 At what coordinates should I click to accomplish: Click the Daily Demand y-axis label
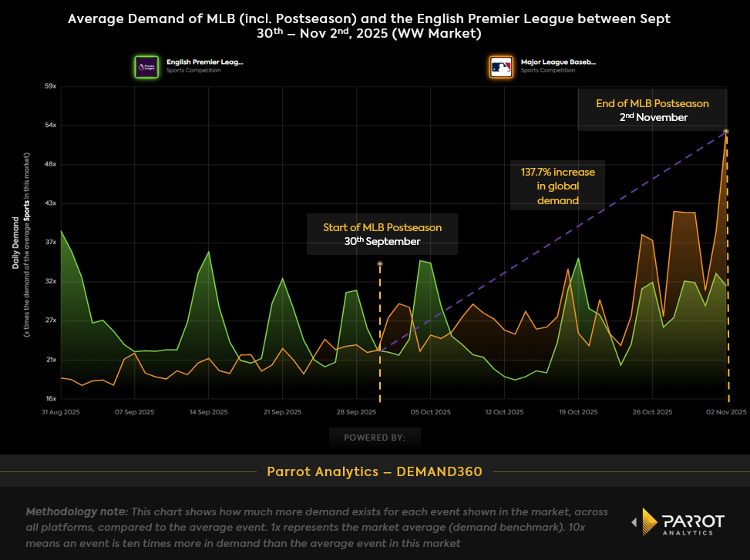point(15,243)
